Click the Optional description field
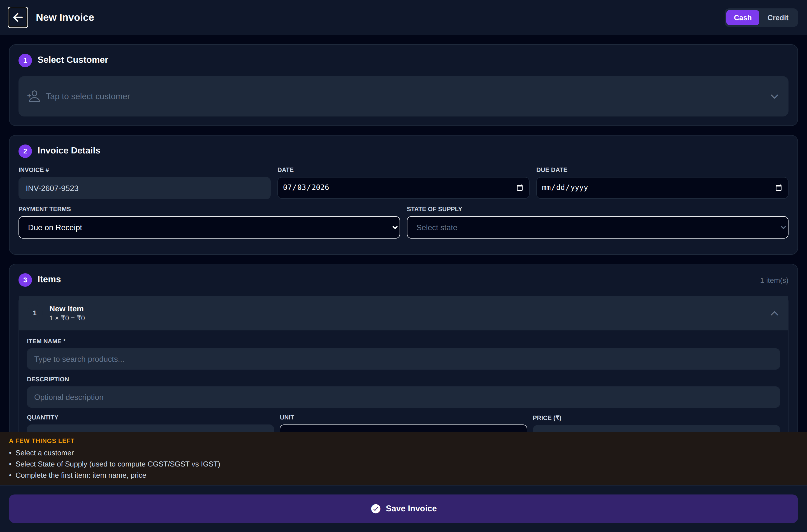This screenshot has height=532, width=807. [x=403, y=397]
